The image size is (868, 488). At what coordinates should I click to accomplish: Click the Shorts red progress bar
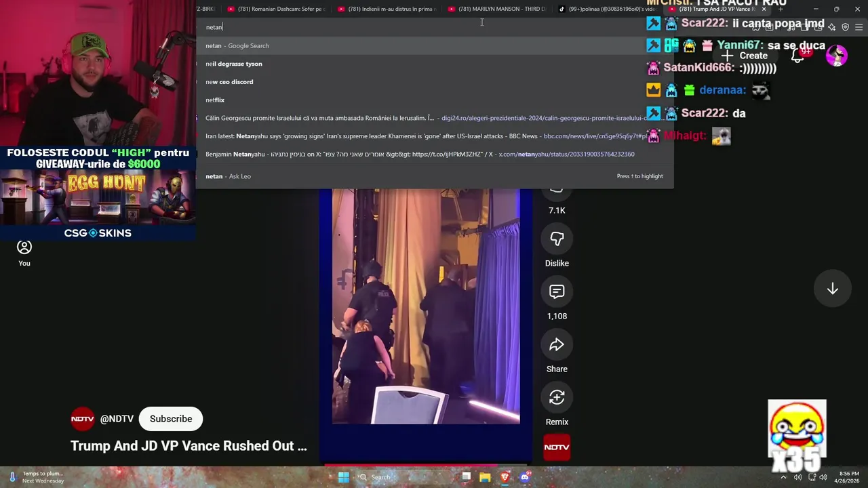(x=426, y=465)
